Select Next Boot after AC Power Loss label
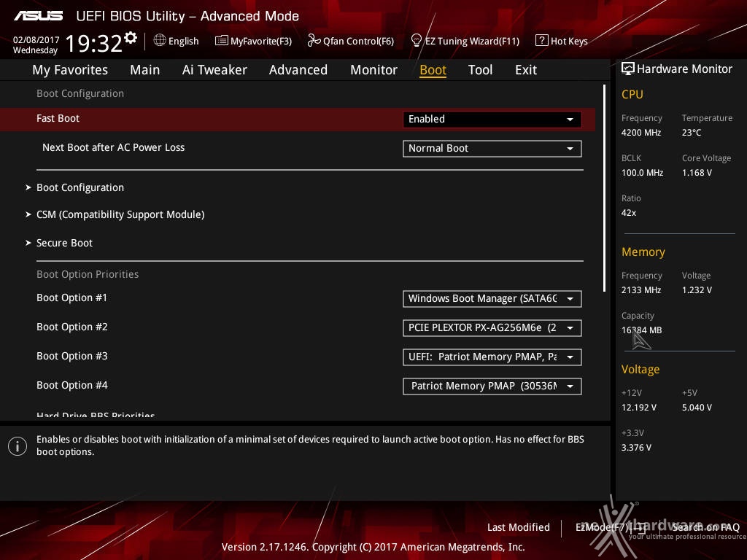The image size is (747, 560). (113, 147)
